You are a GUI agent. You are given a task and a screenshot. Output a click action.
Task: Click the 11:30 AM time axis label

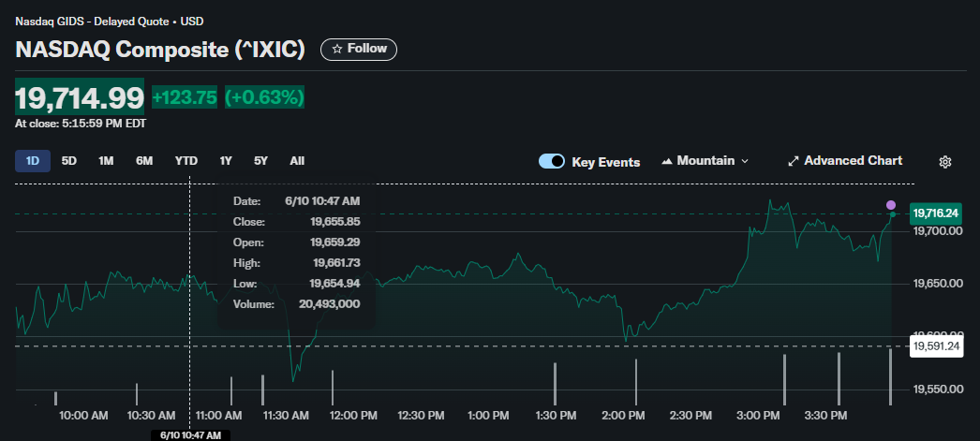286,416
